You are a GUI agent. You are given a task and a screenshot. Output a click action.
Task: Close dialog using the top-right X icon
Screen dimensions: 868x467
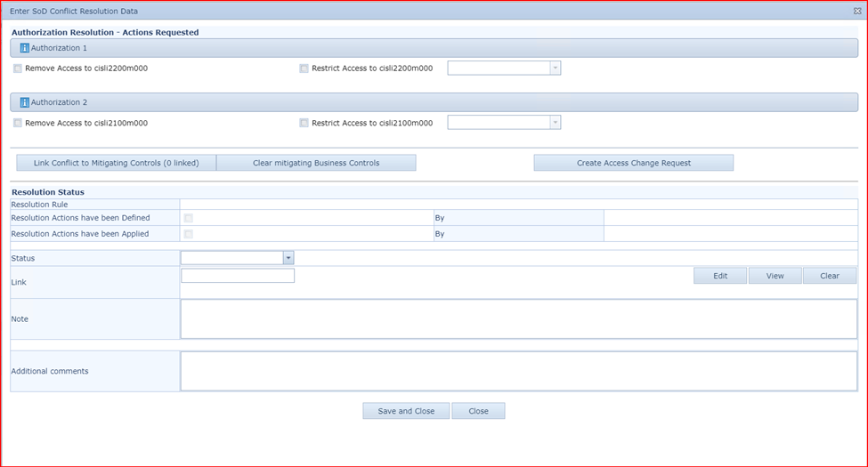[856, 11]
